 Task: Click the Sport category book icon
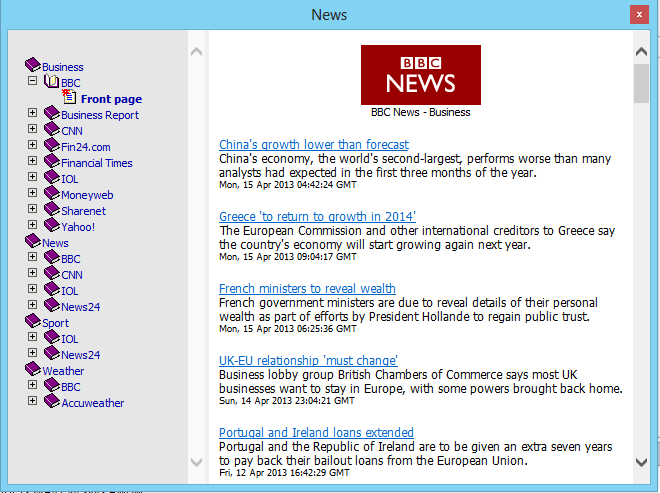point(32,322)
